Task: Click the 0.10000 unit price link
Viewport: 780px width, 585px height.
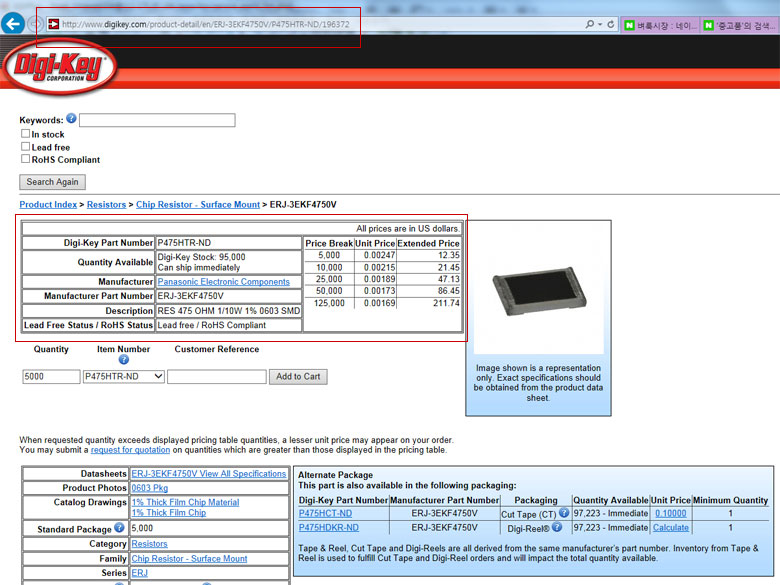Action: pos(671,513)
